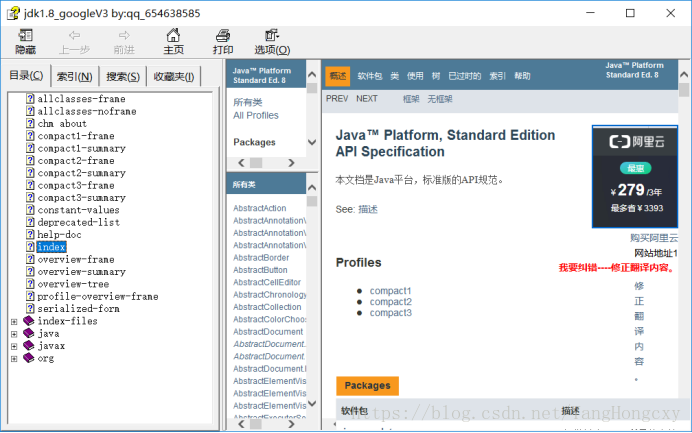This screenshot has width=692, height=433.
Task: Open the AbstractBorder class link
Action: tap(261, 258)
